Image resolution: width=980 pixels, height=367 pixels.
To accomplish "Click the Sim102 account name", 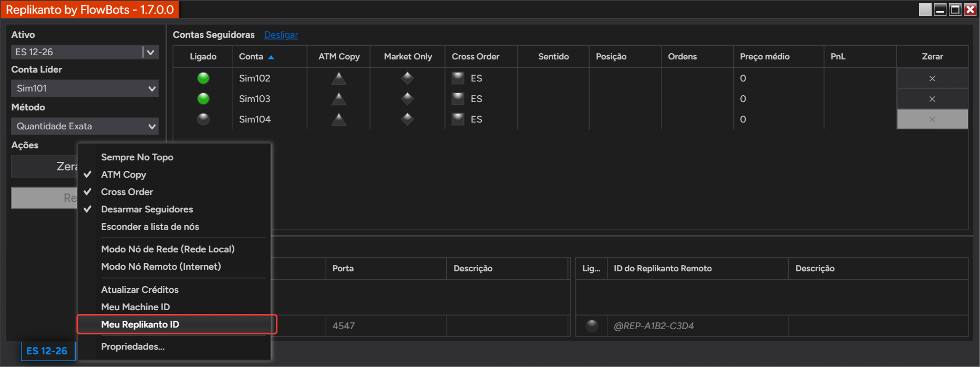I will click(255, 78).
